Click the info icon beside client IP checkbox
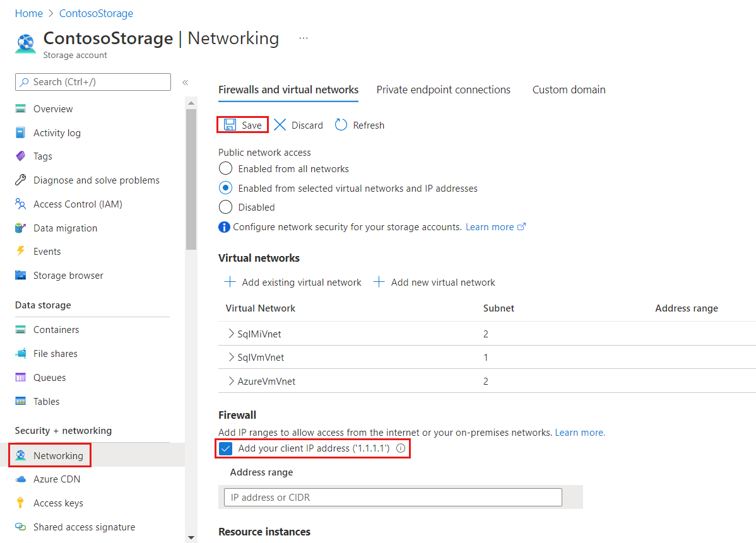756x543 pixels. click(x=402, y=448)
